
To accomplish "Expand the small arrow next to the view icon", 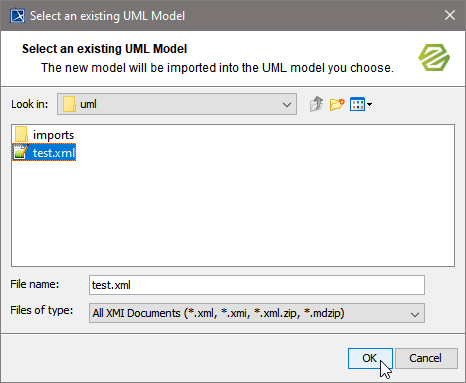I will tap(369, 105).
